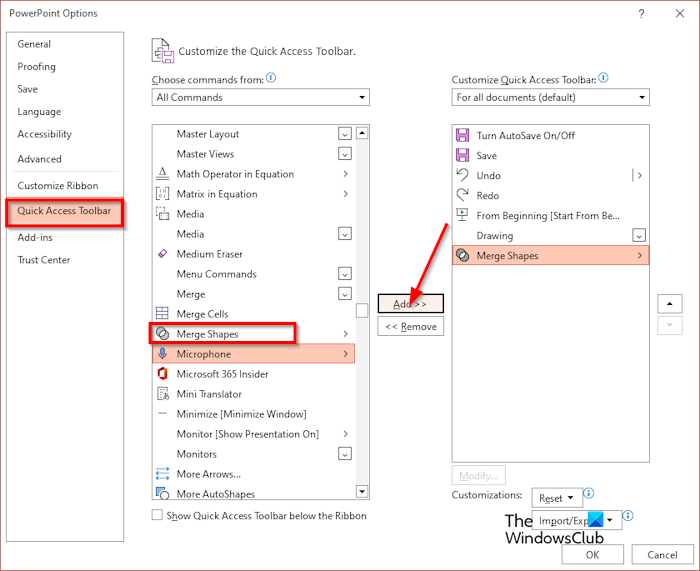Open the For all documents dropdown
700x571 pixels.
tap(550, 97)
